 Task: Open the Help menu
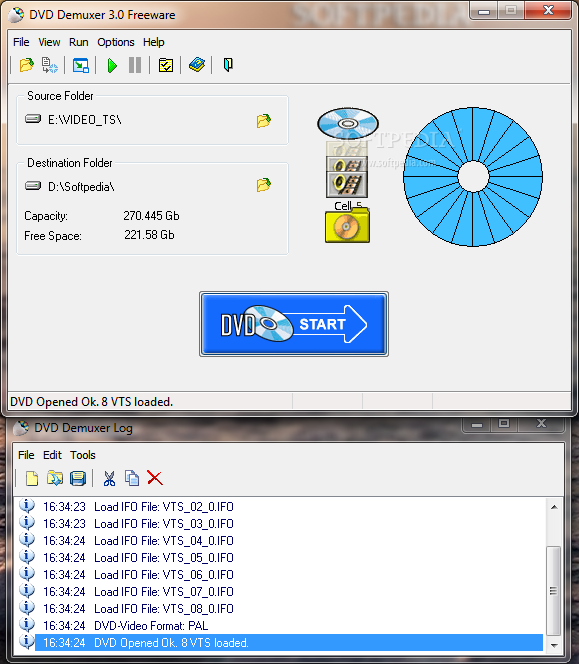pos(153,42)
